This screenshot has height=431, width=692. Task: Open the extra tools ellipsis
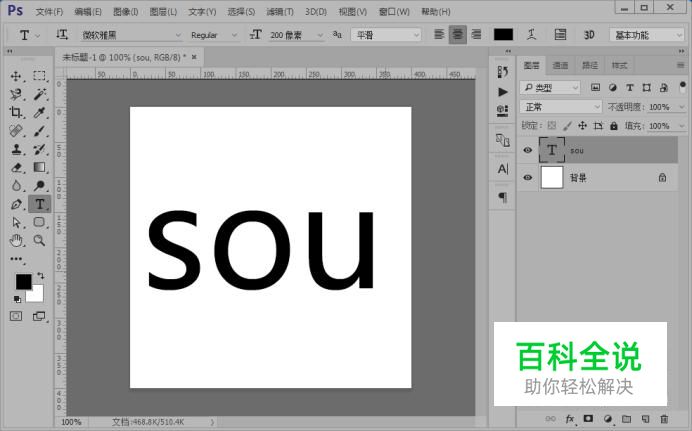point(16,259)
